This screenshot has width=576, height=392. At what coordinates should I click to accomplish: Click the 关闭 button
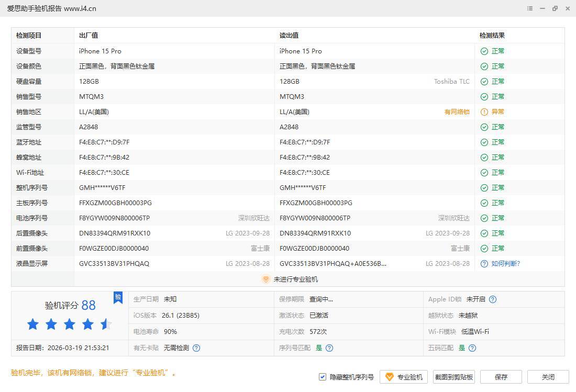pyautogui.click(x=548, y=377)
